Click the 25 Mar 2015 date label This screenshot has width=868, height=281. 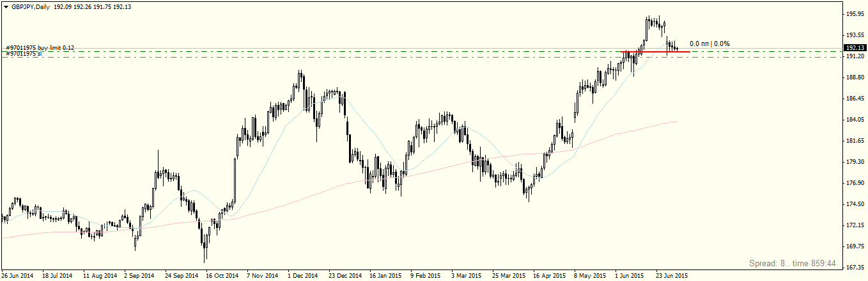(508, 276)
